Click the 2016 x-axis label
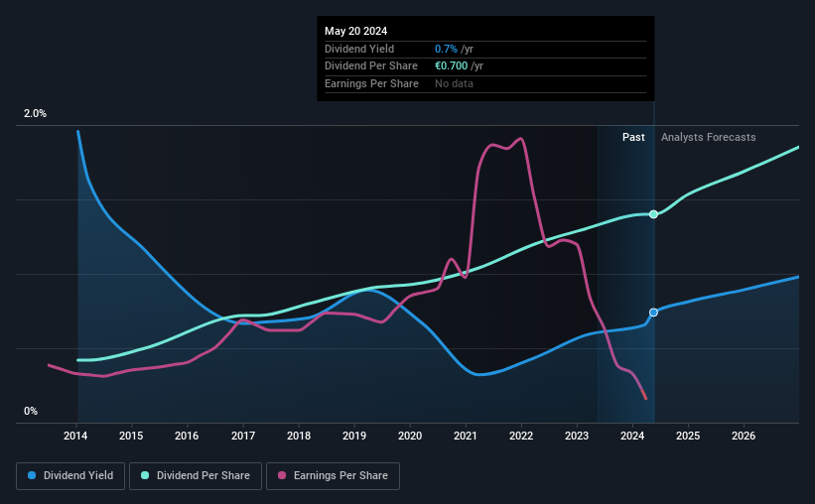This screenshot has height=504, width=815. click(x=187, y=436)
